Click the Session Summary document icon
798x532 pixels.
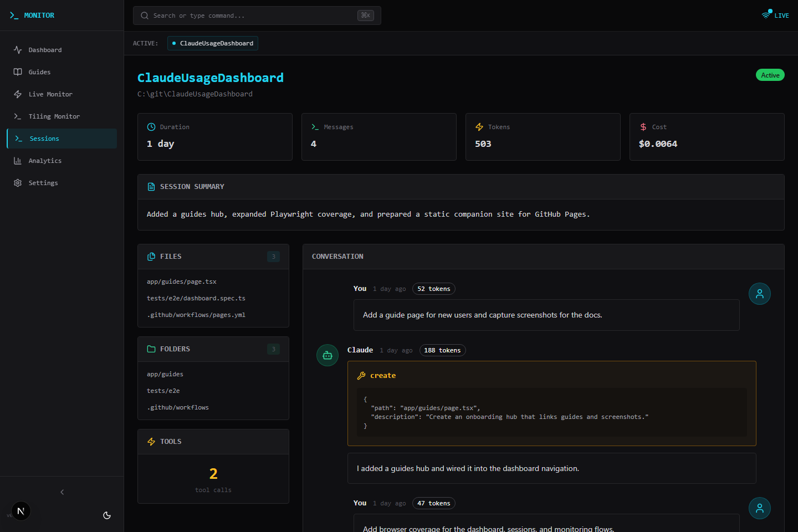pos(151,187)
